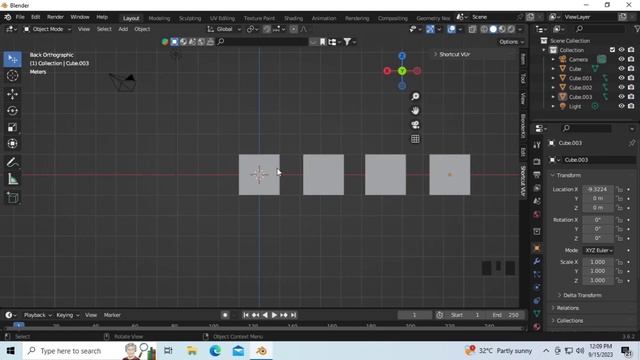Select the Add Cube tool
The width and height of the screenshot is (640, 360).
(12, 198)
